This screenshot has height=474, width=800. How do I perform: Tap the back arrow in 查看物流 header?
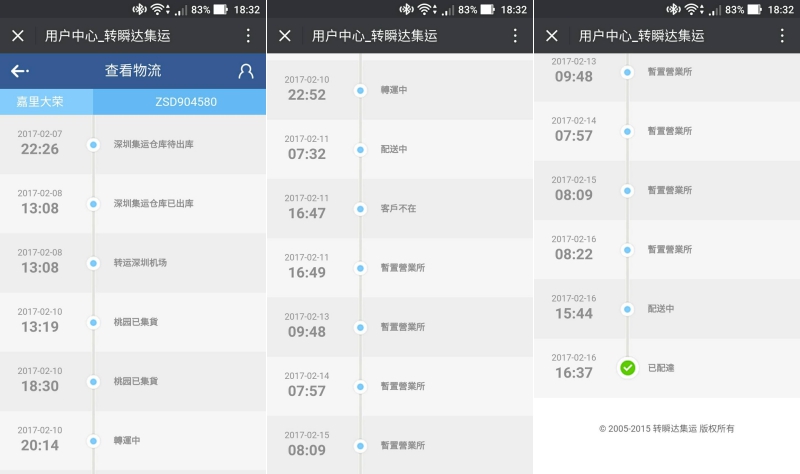20,71
